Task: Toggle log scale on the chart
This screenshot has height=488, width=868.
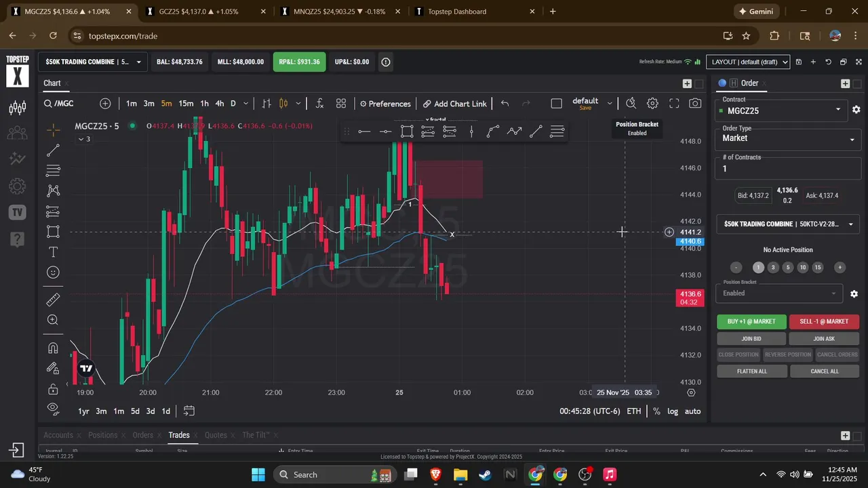Action: pos(673,411)
